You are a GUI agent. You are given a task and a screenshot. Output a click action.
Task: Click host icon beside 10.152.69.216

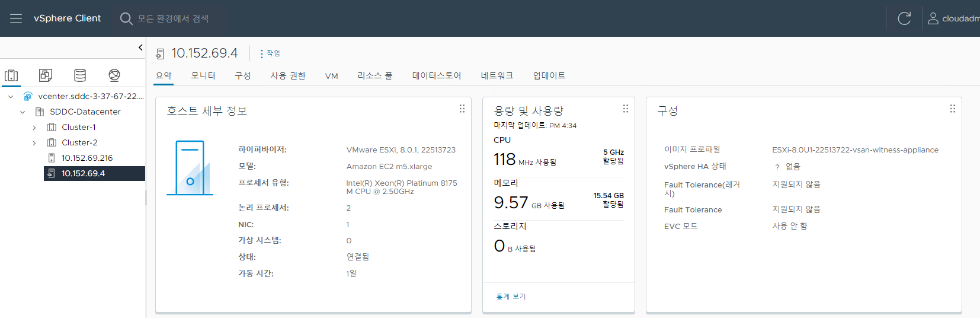[52, 158]
